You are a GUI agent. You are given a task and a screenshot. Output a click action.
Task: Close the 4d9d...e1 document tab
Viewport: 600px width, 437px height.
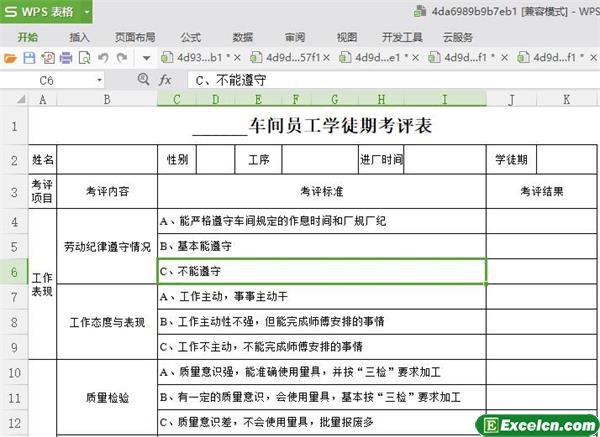(416, 58)
